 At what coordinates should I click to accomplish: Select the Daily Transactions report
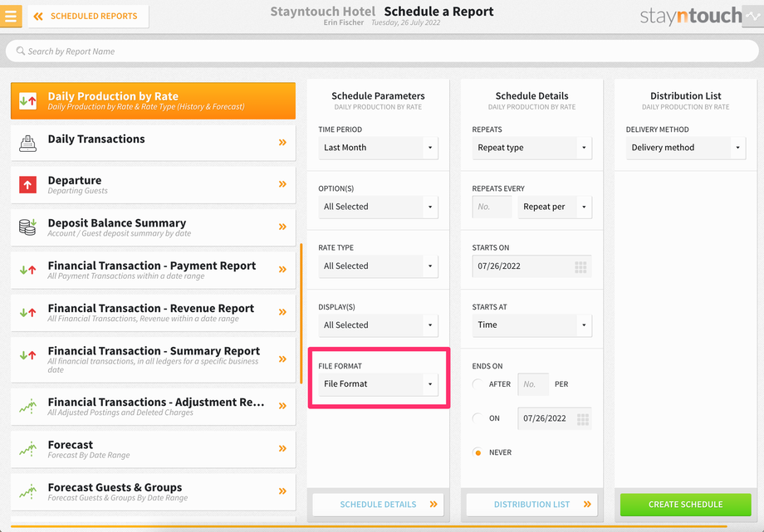[x=153, y=143]
